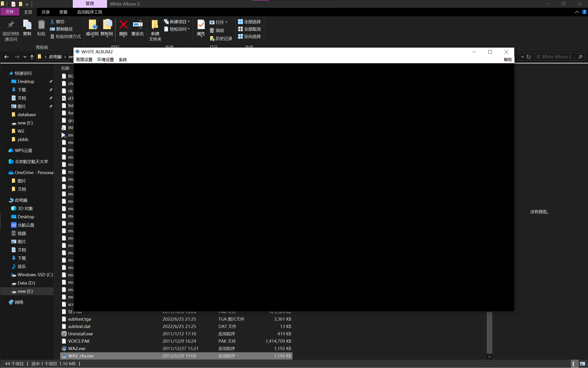Click the Paste (粘贴) ribbon icon
The image size is (588, 368).
41,25
